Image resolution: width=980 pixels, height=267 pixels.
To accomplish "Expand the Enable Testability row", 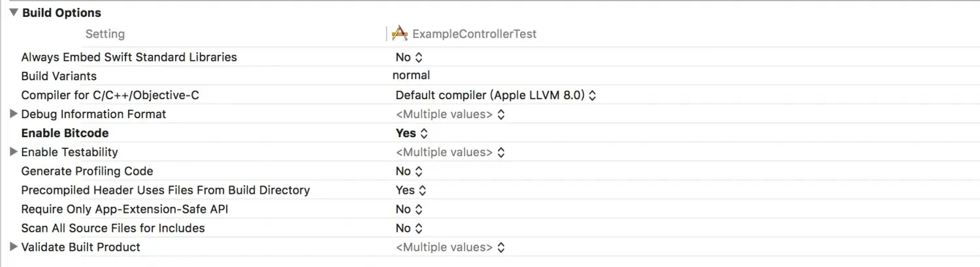I will tap(14, 152).
